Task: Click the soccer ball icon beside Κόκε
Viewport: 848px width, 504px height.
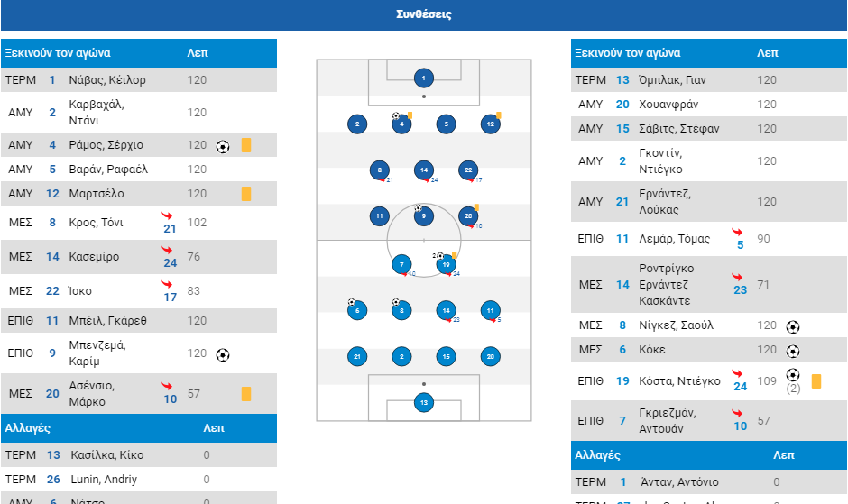Action: 793,352
